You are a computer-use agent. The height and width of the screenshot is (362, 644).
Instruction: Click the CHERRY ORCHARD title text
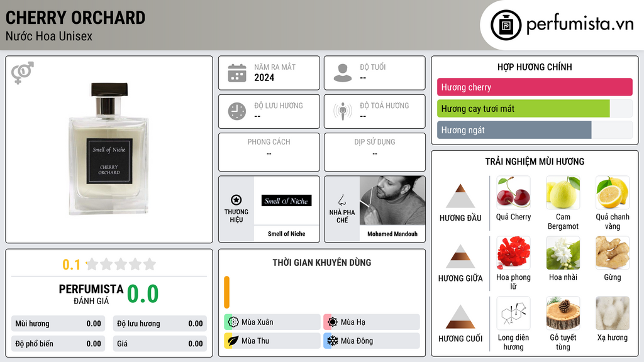coord(75,18)
